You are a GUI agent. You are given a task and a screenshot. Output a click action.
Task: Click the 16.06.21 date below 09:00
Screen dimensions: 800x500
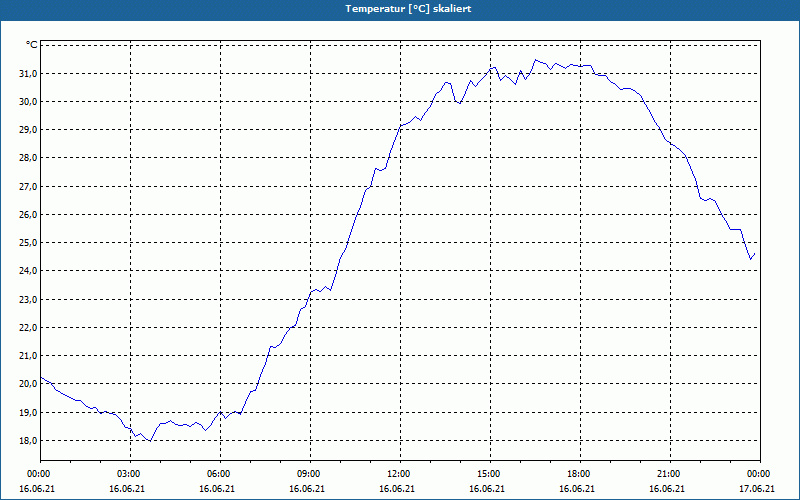(307, 489)
